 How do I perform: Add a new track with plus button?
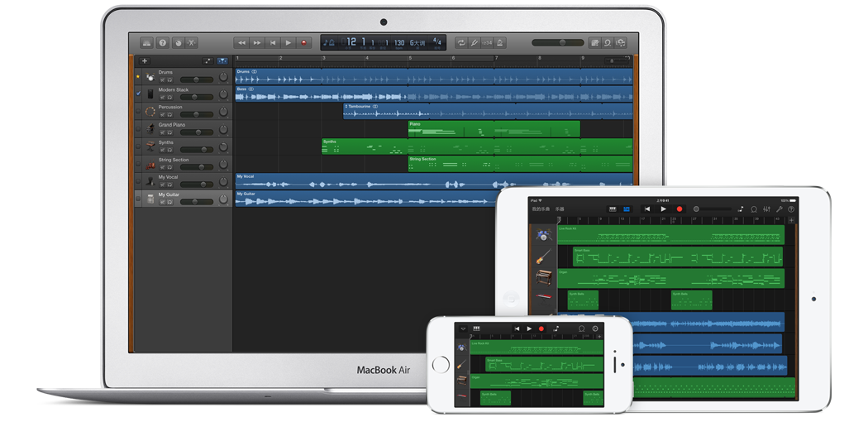(x=145, y=61)
